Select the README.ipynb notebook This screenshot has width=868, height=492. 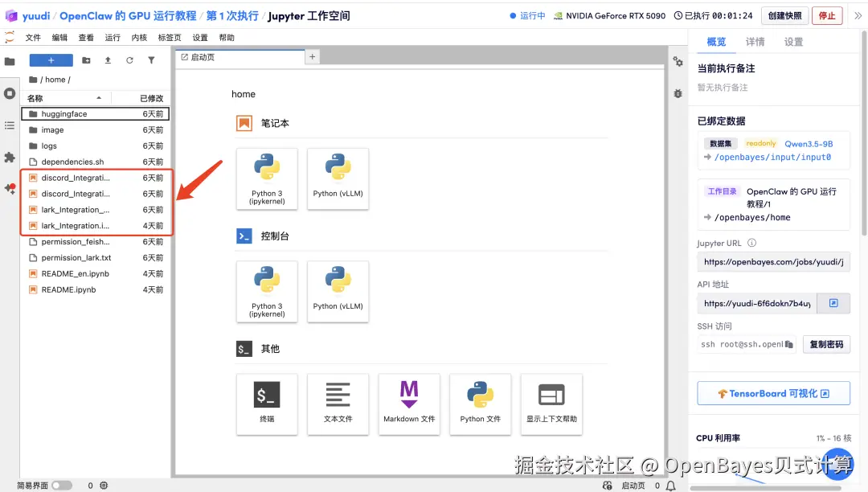pos(95,290)
